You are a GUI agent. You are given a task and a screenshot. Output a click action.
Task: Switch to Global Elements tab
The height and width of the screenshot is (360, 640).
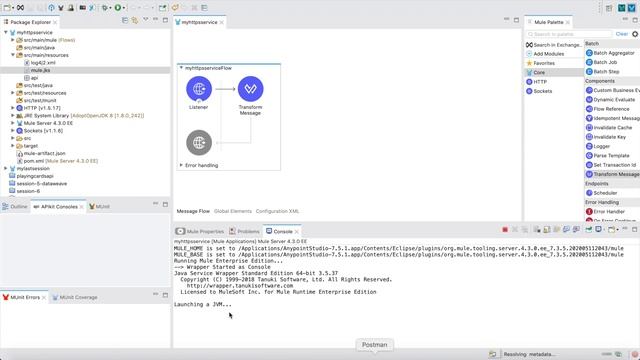coord(233,211)
